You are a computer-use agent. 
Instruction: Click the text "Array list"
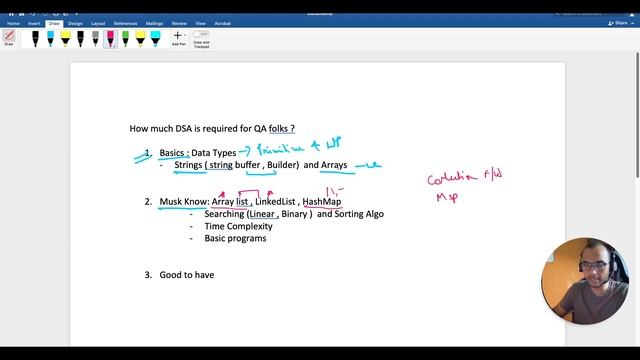230,202
